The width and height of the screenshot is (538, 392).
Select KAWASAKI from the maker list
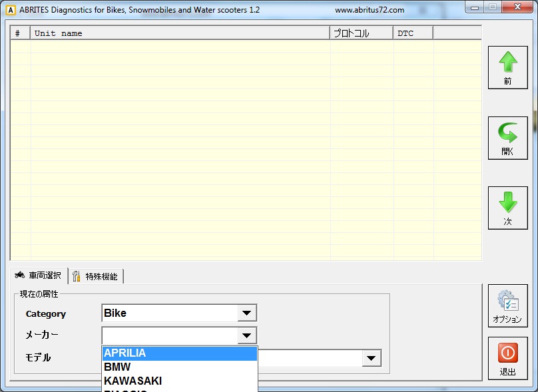[180, 381]
